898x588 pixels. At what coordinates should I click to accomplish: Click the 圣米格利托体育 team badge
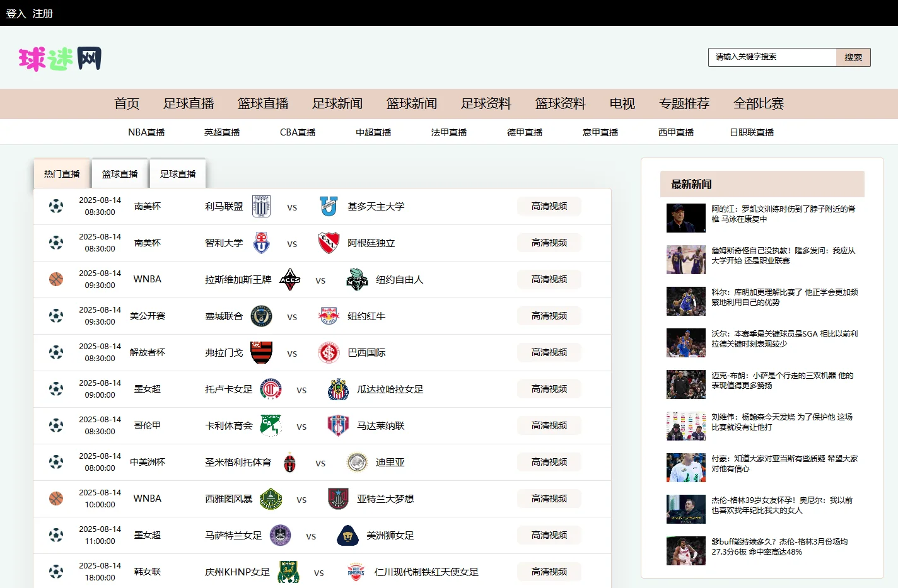pos(289,462)
